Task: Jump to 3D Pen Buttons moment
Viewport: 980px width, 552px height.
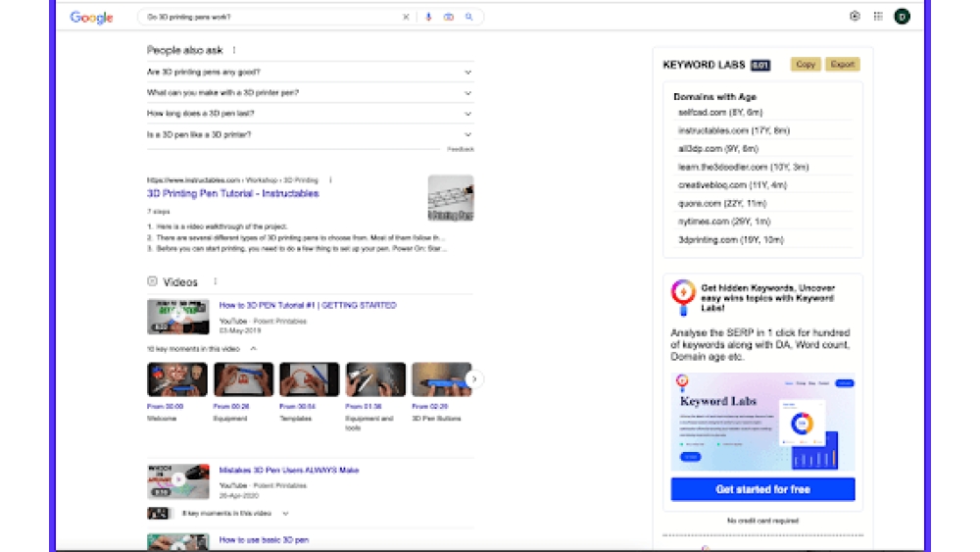Action: coord(441,379)
